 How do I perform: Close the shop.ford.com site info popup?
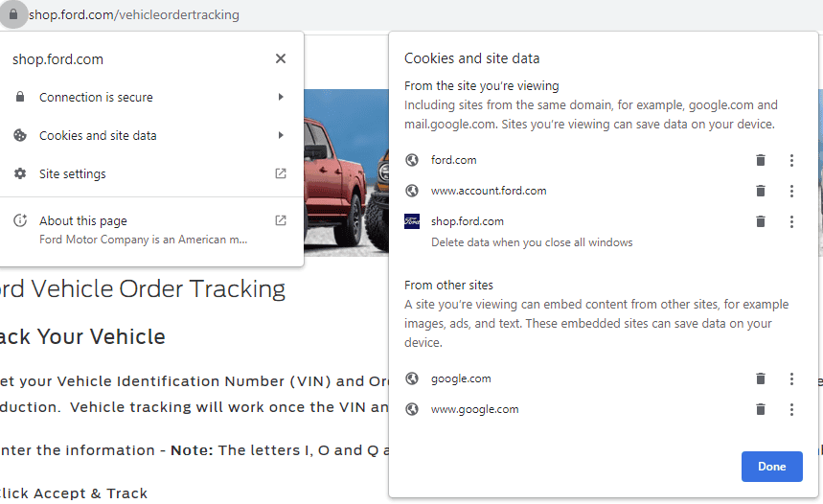coord(281,58)
